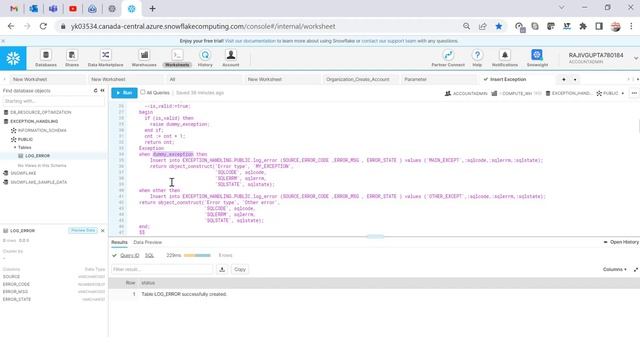The width and height of the screenshot is (640, 360).
Task: Collapse the object browser sidebar
Action: [x=102, y=91]
